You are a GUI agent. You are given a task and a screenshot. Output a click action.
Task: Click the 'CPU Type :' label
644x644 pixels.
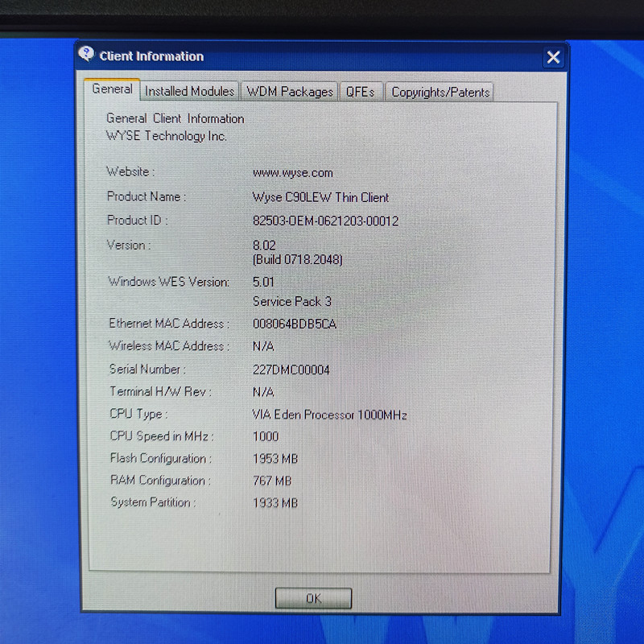138,414
